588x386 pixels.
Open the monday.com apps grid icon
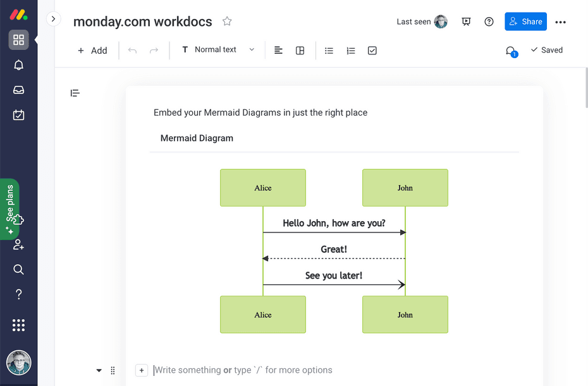coord(18,325)
